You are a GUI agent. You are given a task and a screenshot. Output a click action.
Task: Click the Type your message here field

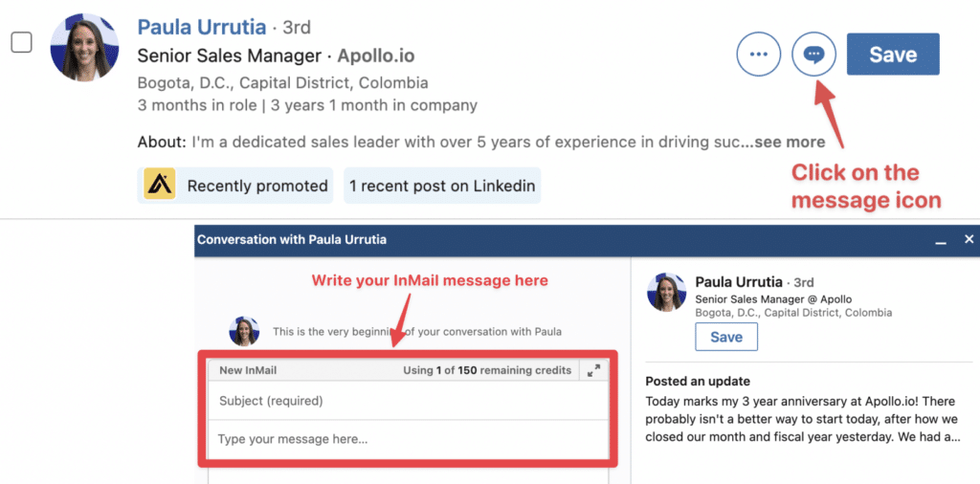tap(408, 439)
